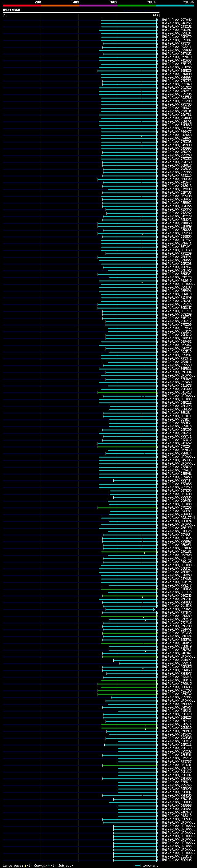Click the cyan ~100% identity color bar
Image resolution: width=197 pixels, height=868 pixels.
[175, 6]
